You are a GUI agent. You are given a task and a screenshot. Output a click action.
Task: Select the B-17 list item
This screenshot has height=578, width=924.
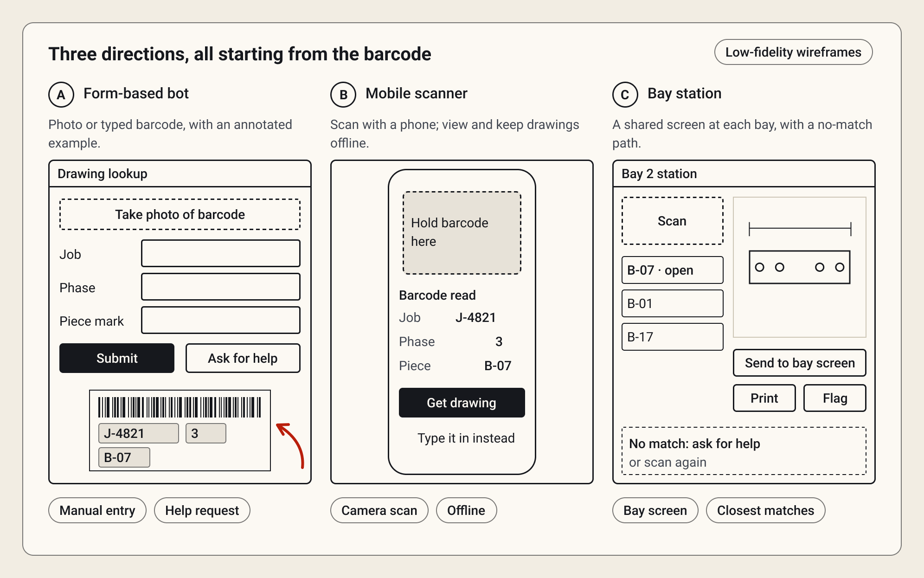pos(673,337)
